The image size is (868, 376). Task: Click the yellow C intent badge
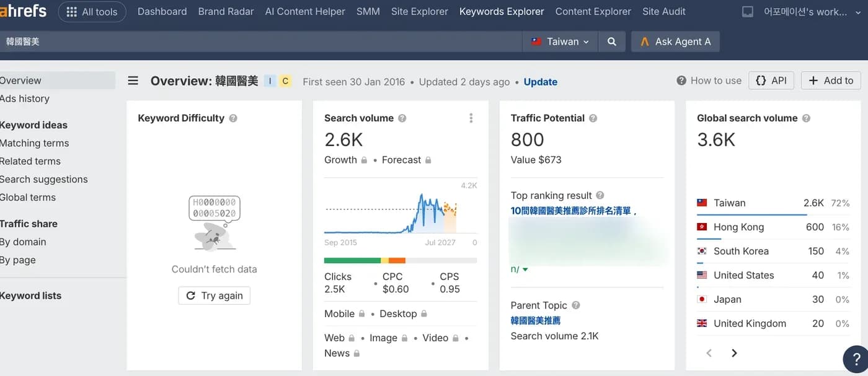click(285, 81)
